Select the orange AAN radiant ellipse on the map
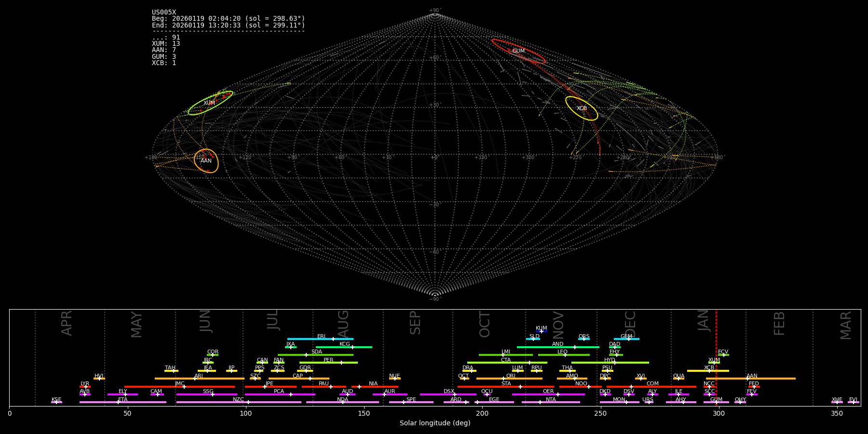The image size is (868, 434). click(x=206, y=161)
